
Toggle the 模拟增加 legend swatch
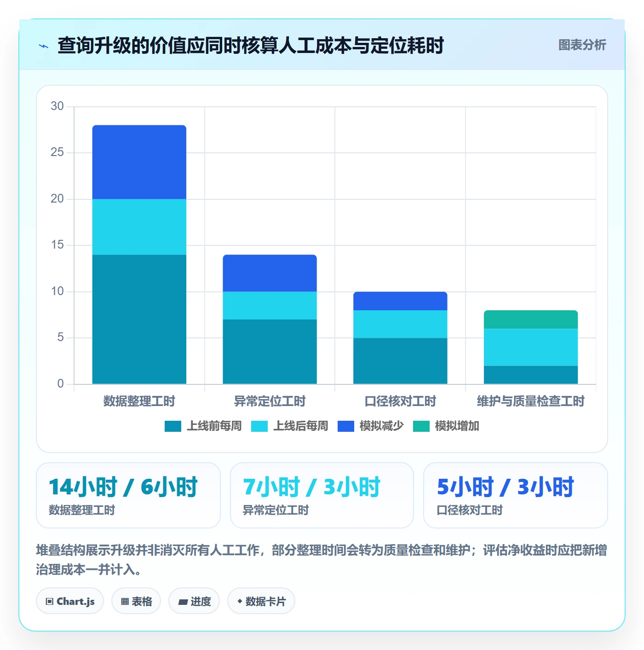(421, 426)
